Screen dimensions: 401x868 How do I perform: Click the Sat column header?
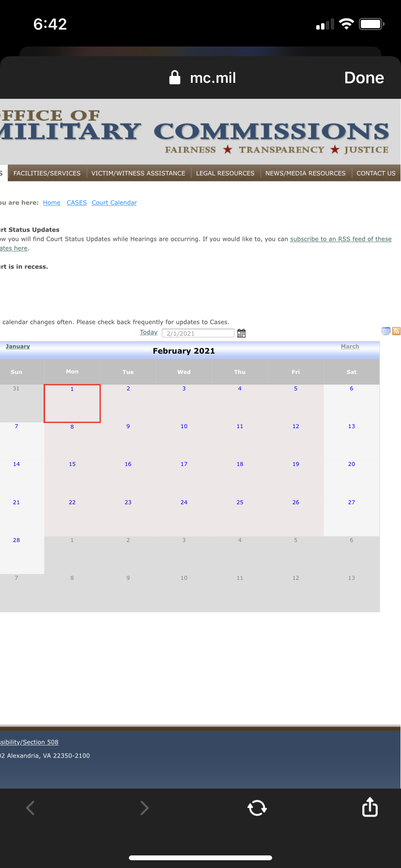(x=352, y=372)
